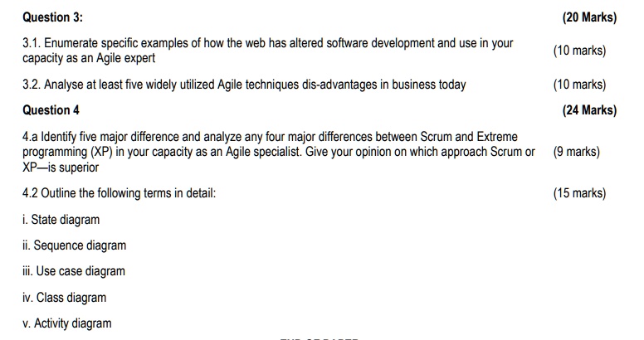
Task: Click the 'XP—is superior' line
Action: click(61, 167)
